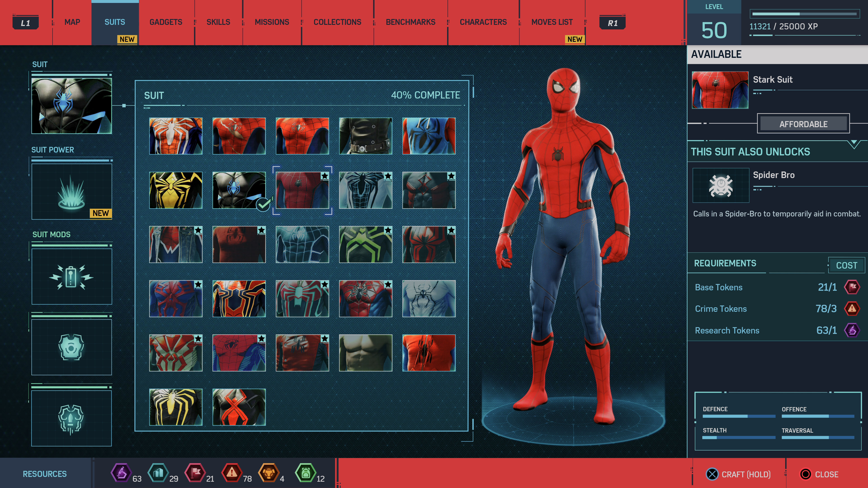Select the Noir black trench suit

click(366, 136)
